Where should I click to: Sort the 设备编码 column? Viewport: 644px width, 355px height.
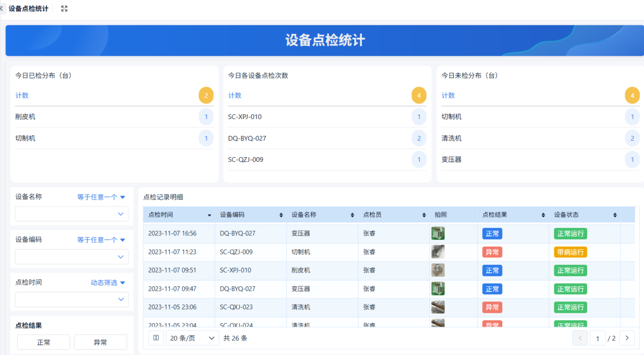pos(281,215)
